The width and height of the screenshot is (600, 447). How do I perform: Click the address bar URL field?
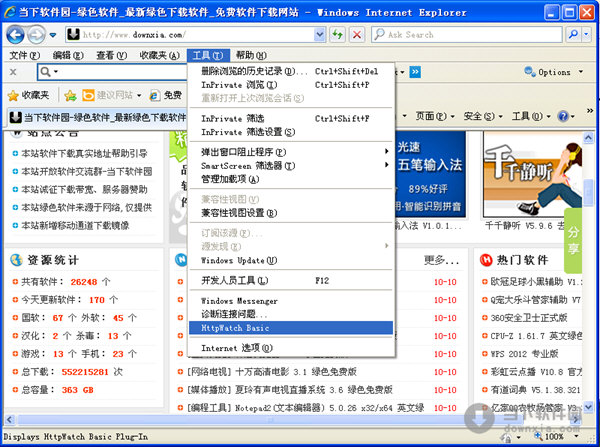(190, 35)
